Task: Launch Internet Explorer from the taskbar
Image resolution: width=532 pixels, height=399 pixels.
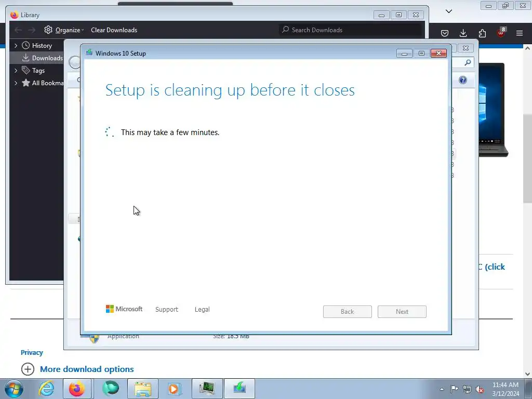Action: [x=46, y=389]
